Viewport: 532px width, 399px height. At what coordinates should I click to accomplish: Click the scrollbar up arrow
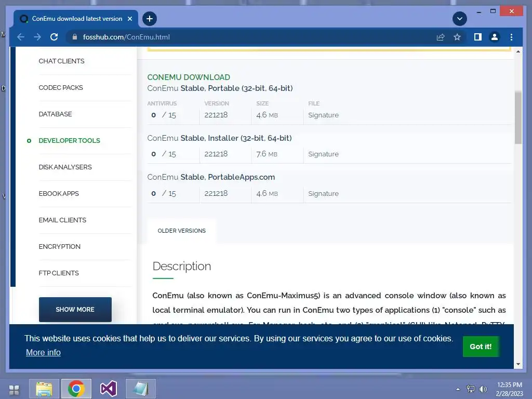click(x=518, y=51)
